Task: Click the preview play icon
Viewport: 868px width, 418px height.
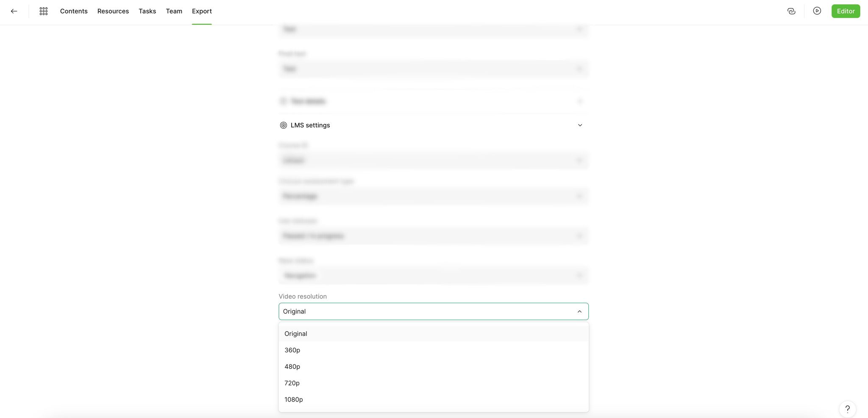Action: [817, 11]
